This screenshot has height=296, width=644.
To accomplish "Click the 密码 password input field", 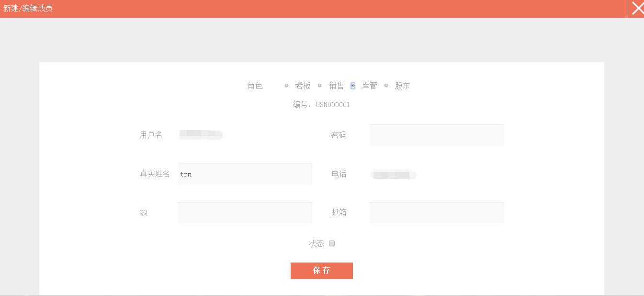I will (x=436, y=135).
